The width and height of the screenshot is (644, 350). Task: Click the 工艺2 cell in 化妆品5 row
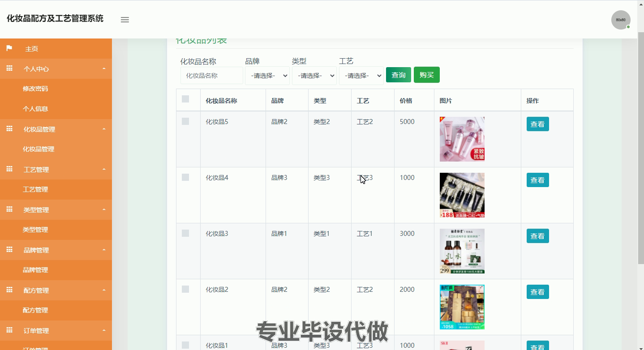(365, 122)
